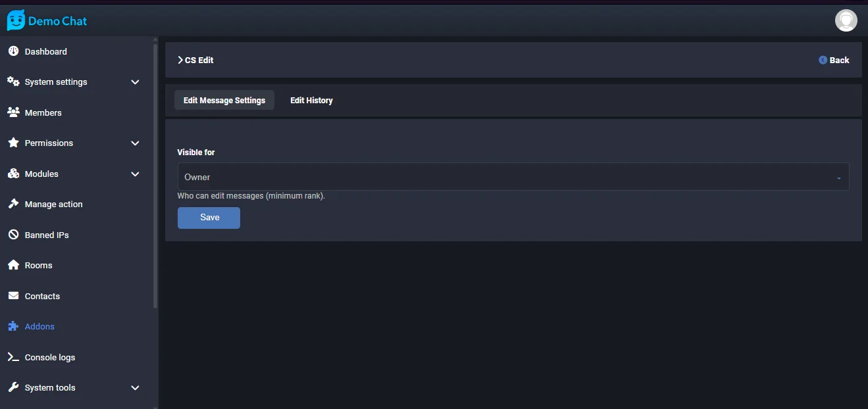Click the Manage action gavel icon
Screen dimensions: 868x409
[x=13, y=204]
